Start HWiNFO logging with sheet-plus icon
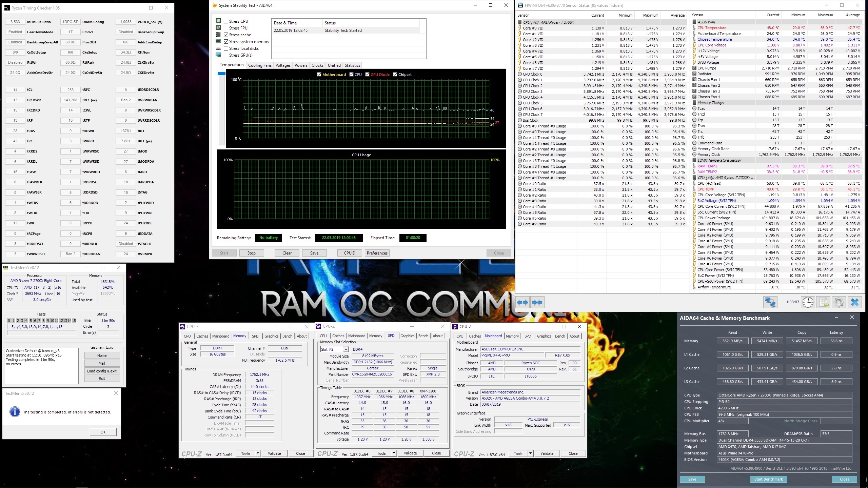 click(x=824, y=302)
